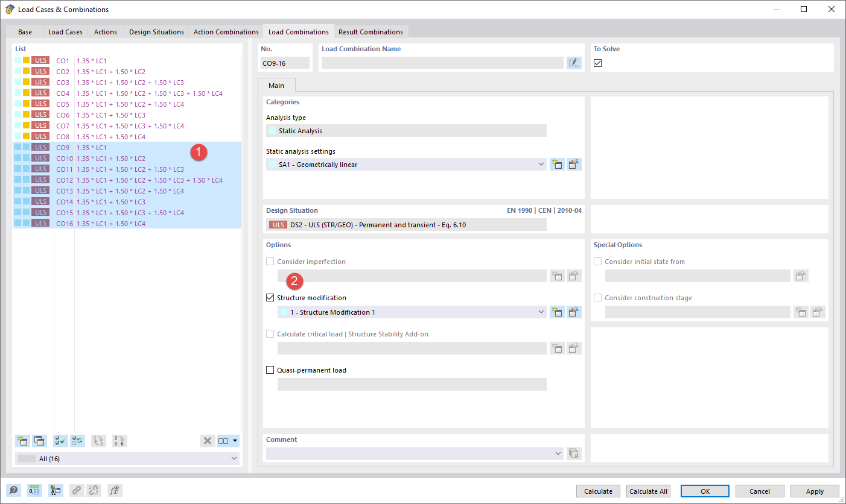Open the Design Situations tab
846x504 pixels.
(156, 32)
